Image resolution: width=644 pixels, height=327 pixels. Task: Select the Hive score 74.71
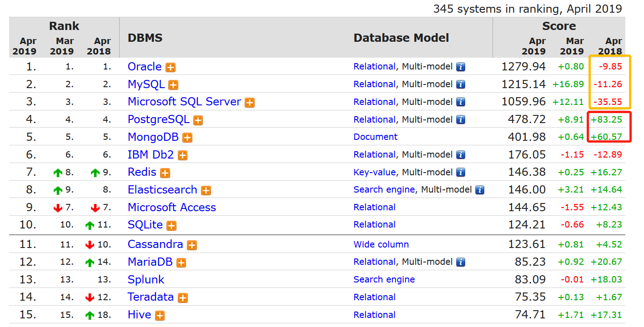tap(530, 315)
